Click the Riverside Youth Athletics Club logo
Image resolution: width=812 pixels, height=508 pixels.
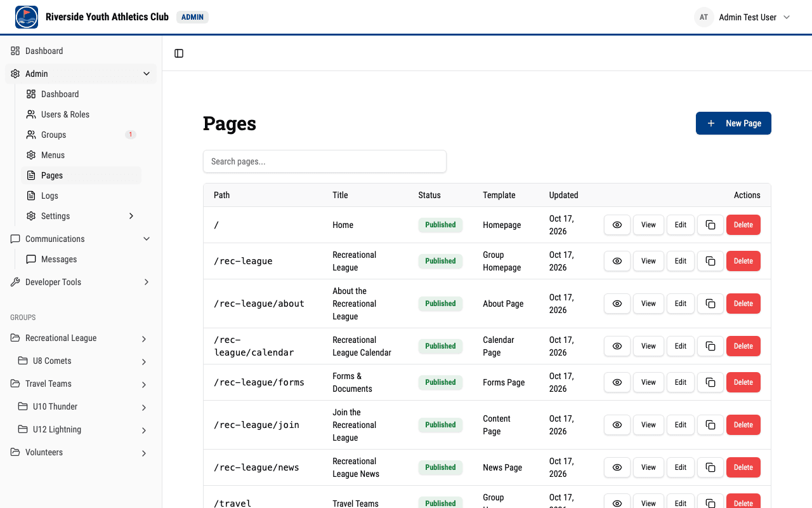click(x=27, y=17)
